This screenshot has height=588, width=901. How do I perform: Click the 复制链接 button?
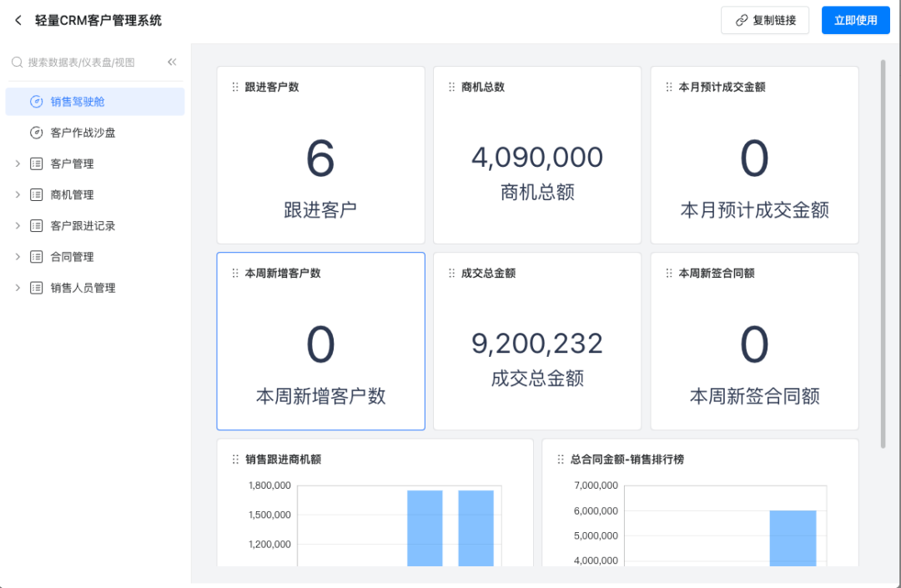tap(765, 21)
